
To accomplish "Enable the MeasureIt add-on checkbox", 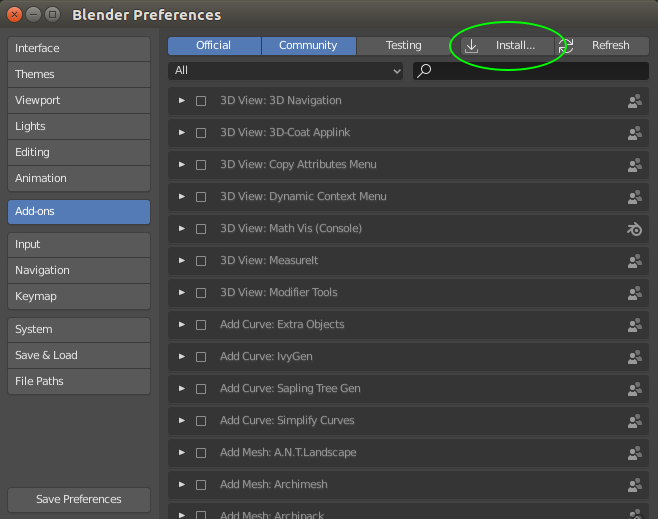I will pos(201,261).
